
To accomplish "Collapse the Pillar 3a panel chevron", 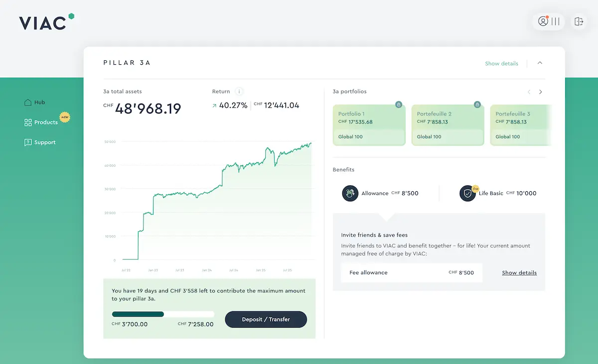I will click(x=540, y=63).
